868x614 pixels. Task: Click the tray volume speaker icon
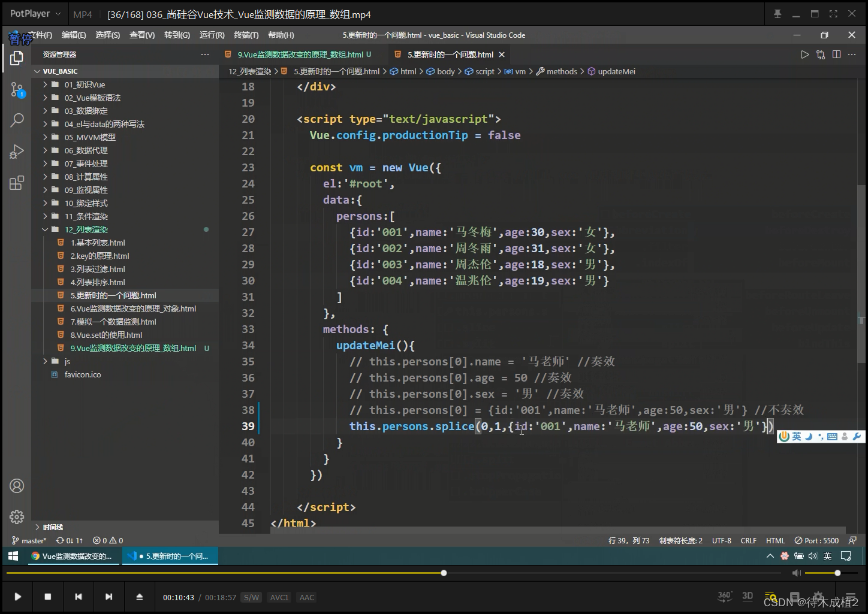813,556
